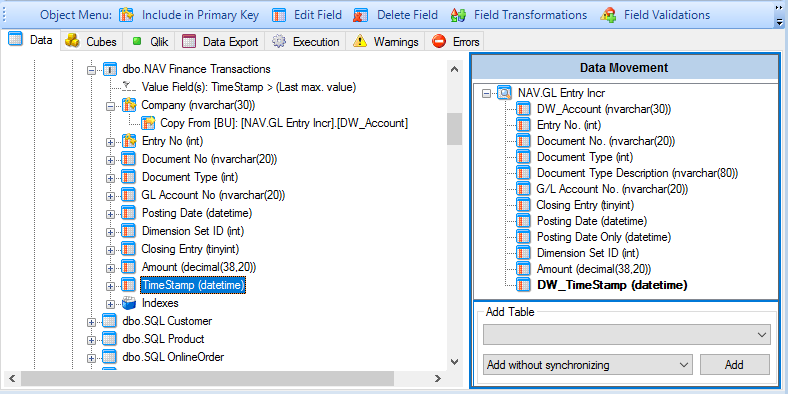Click the Dimension Set ID field icon in left tree
This screenshot has height=394, width=788.
(x=129, y=231)
